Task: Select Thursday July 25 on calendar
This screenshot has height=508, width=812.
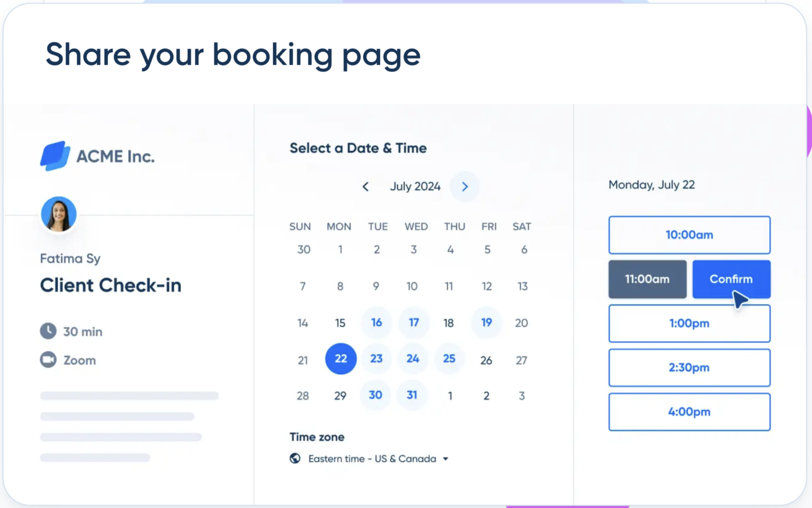Action: [x=449, y=358]
